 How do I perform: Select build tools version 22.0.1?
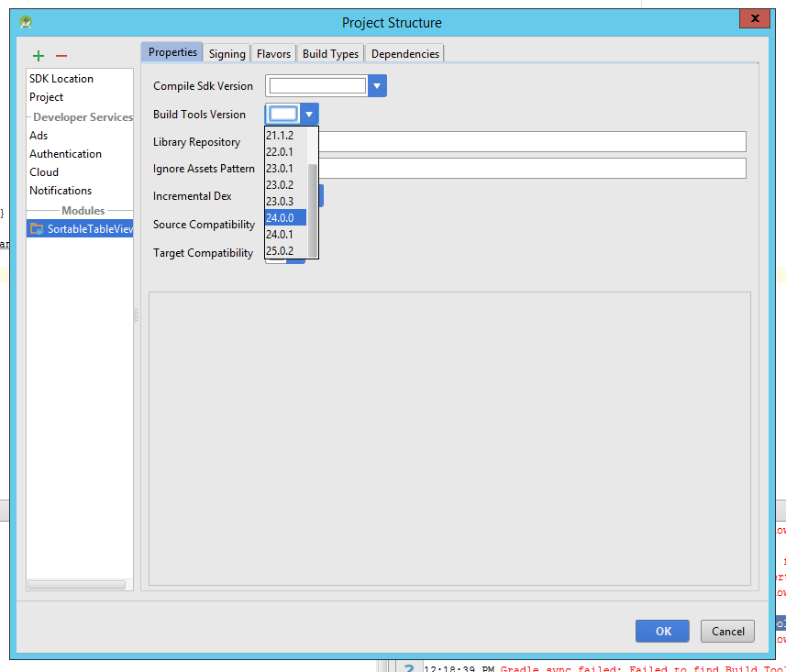tap(286, 152)
